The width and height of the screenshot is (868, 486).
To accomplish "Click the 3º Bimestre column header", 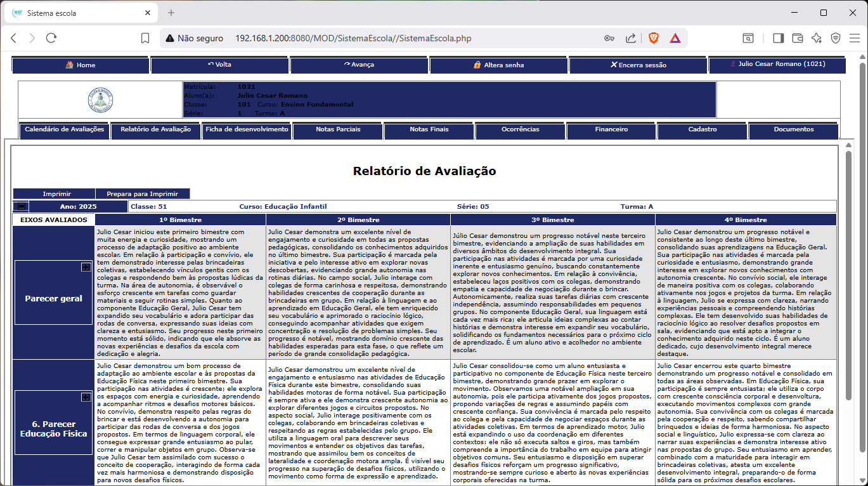I will click(x=552, y=220).
